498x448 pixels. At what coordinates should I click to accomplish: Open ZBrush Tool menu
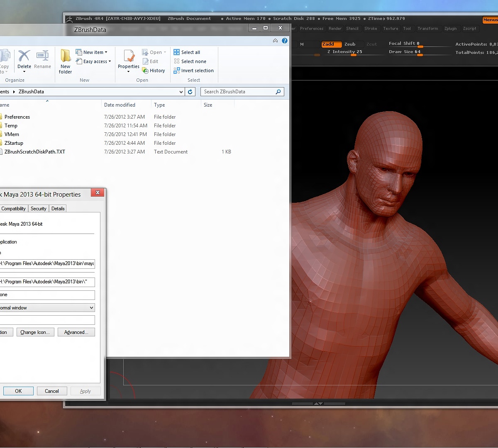(x=407, y=29)
